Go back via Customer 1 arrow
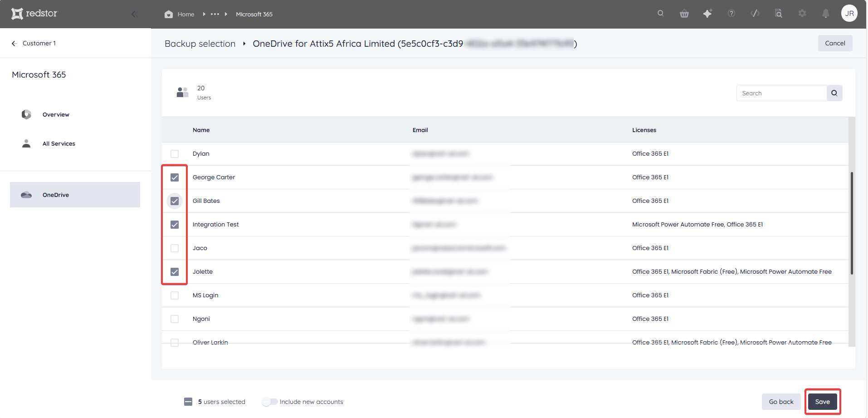 click(x=15, y=44)
